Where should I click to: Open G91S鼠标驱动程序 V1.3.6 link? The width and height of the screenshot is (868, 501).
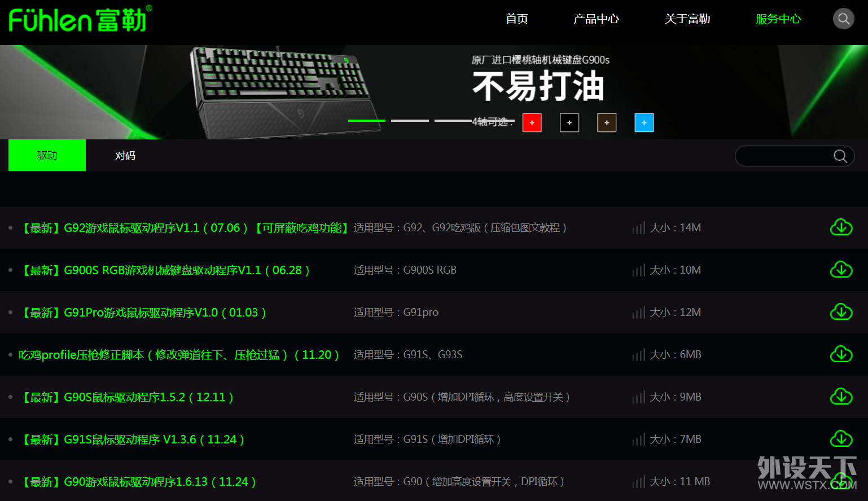coord(132,440)
